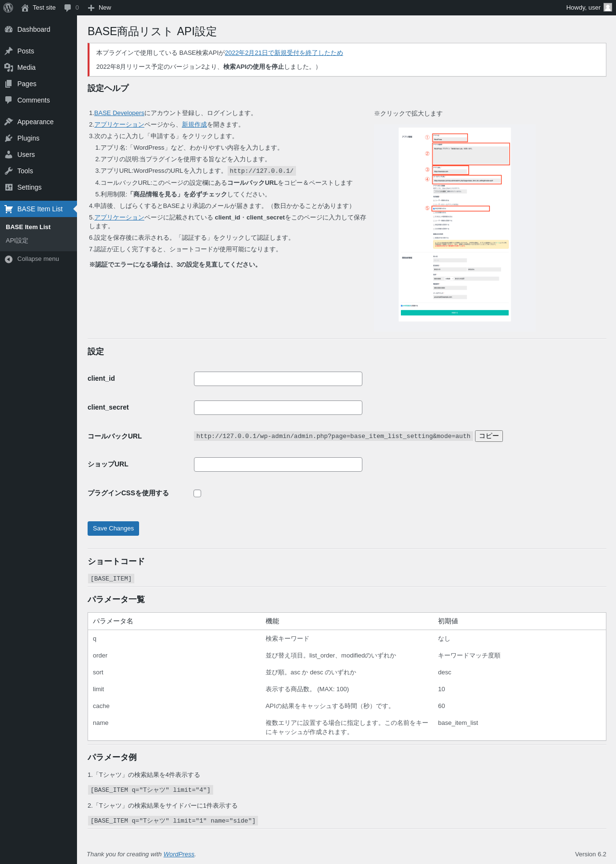Click the limit="4" shortcode example
Image resolution: width=616 pixels, height=864 pixels.
pyautogui.click(x=151, y=790)
